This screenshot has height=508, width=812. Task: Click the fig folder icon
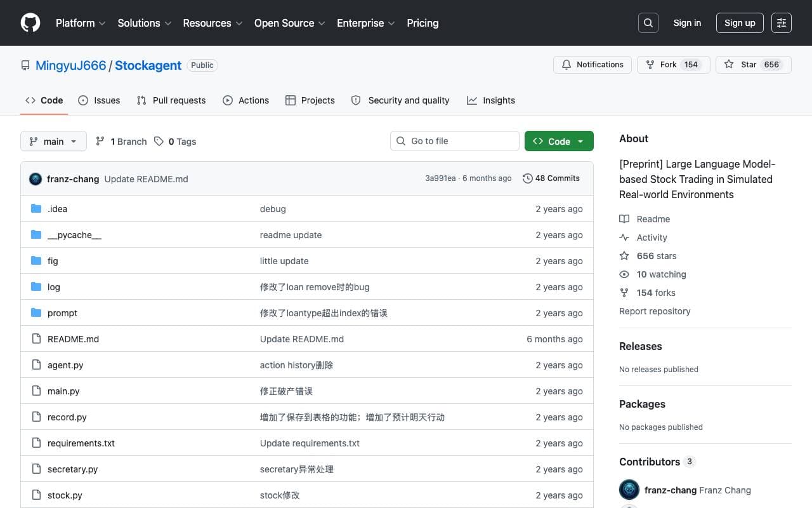tap(36, 261)
